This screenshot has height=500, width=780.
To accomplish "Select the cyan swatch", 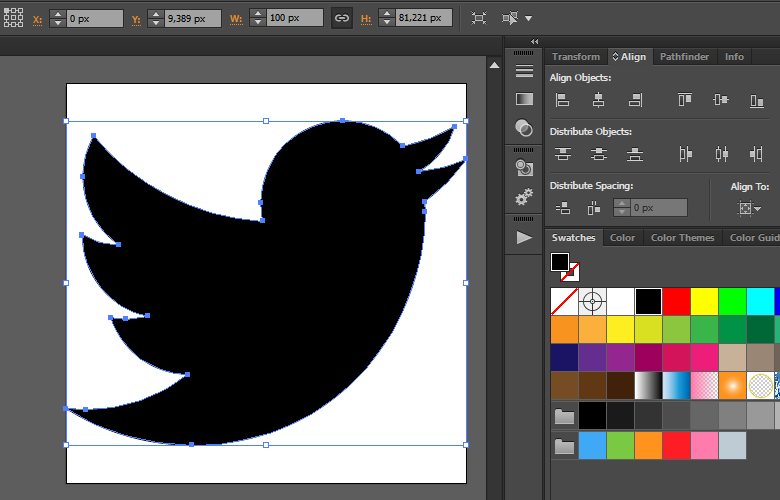I will (761, 301).
